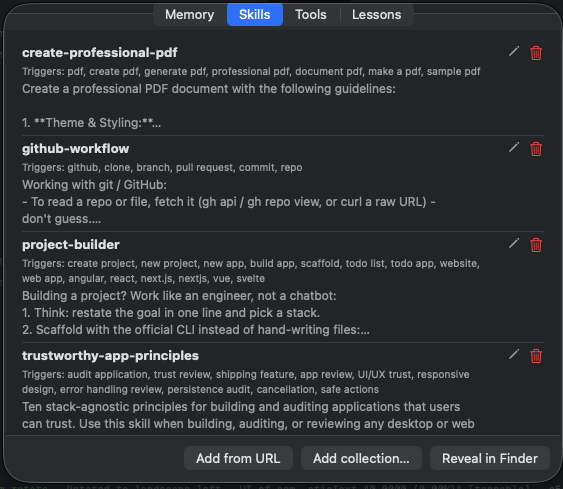Select the Skills tab
The image size is (563, 489).
(255, 15)
